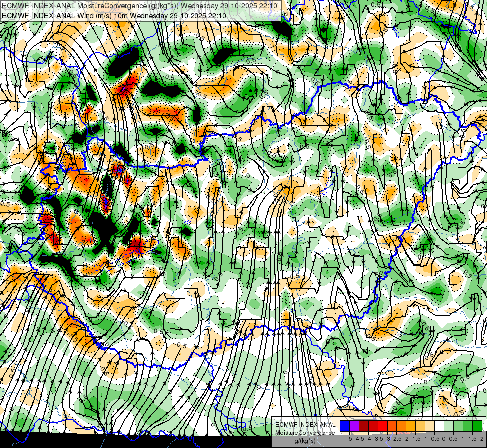
Task: Click the Wind (m/s) 10m title line
Action: coord(114,16)
